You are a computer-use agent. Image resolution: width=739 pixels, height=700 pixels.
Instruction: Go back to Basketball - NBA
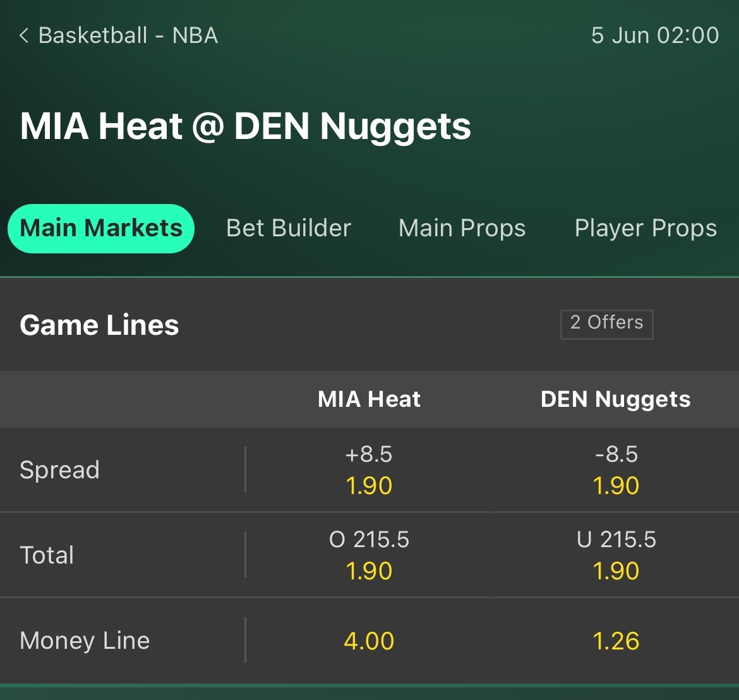coord(128,35)
